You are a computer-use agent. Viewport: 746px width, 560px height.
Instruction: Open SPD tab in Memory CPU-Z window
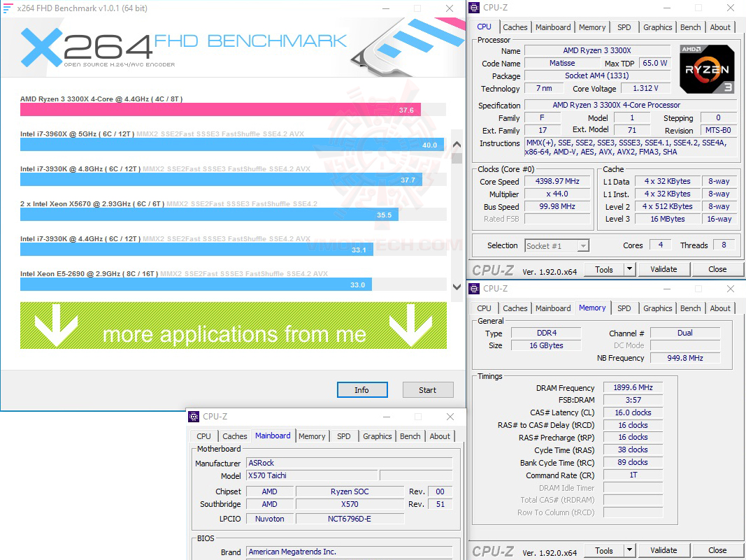[x=624, y=308]
